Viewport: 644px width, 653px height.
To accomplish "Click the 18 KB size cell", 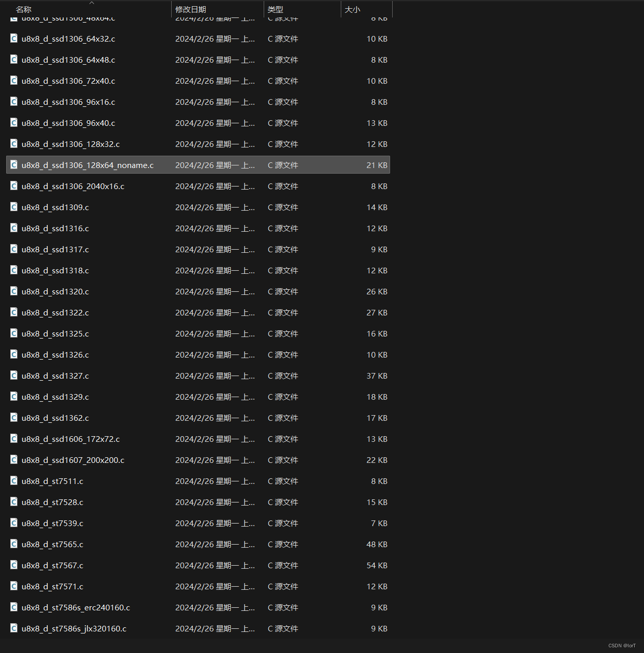I will pyautogui.click(x=377, y=397).
